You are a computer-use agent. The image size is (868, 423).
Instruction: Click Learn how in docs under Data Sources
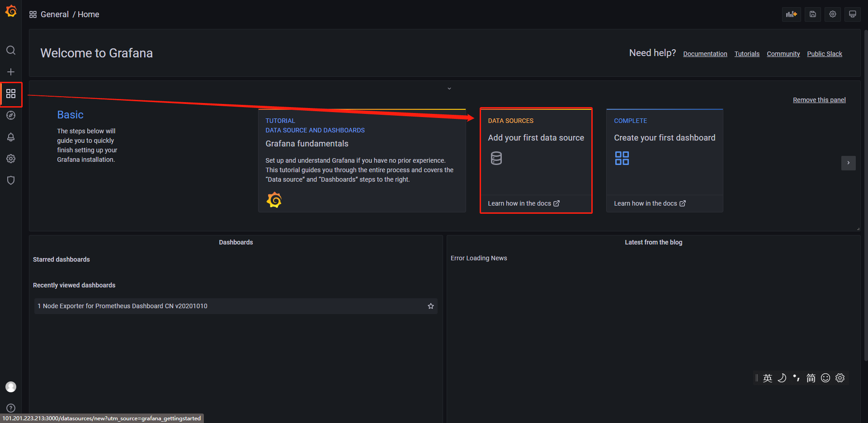[524, 203]
